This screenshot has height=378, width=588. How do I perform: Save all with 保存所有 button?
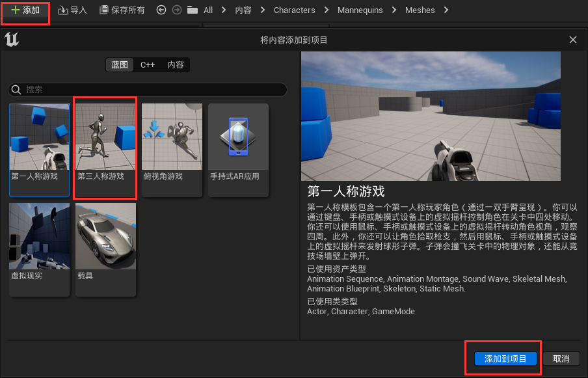click(122, 10)
